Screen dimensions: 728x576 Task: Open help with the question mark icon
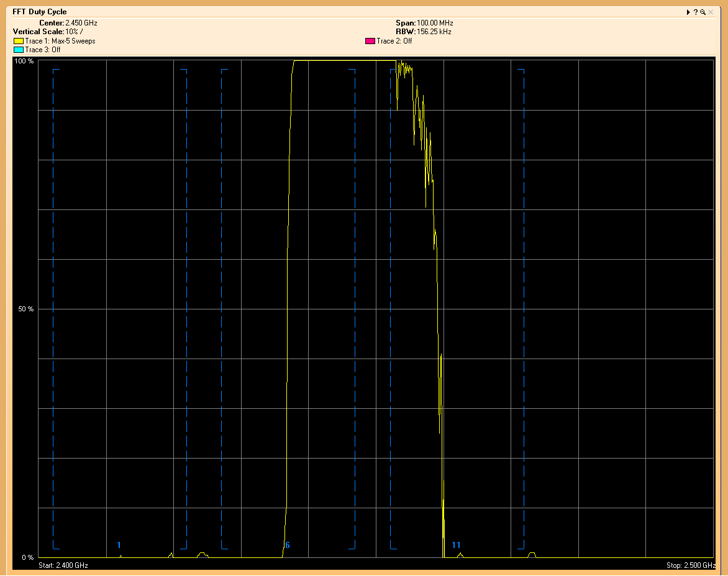pyautogui.click(x=696, y=12)
